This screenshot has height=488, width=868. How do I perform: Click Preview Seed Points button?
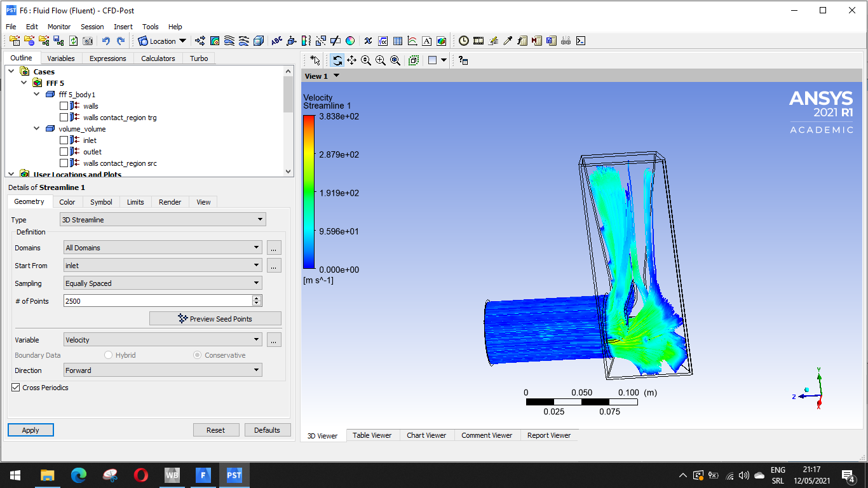(x=215, y=318)
